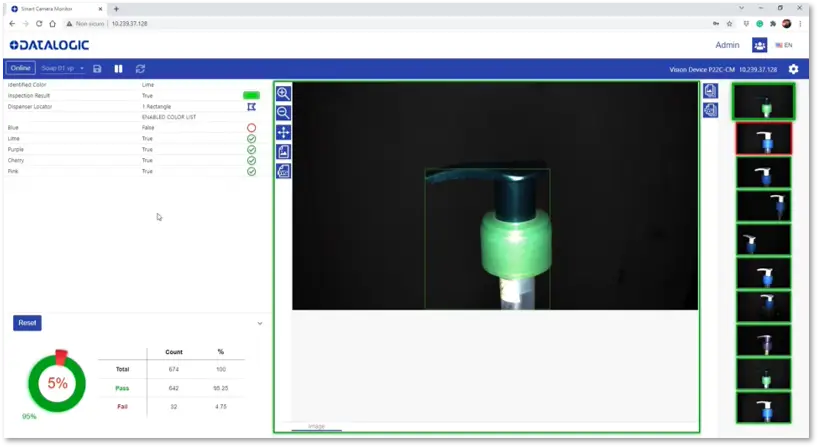Click the Reset statistics button
Screen dimensions: 818x447
pos(27,323)
